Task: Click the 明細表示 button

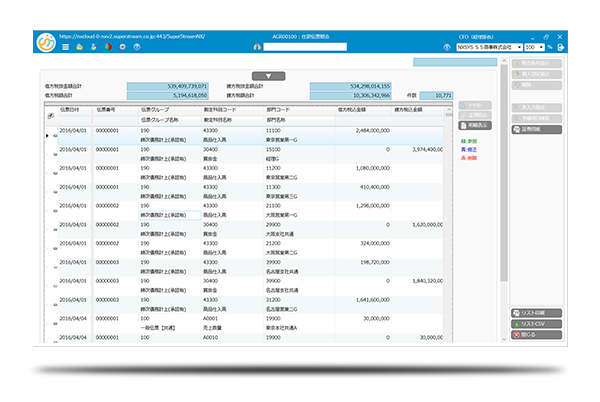Action: click(x=478, y=126)
